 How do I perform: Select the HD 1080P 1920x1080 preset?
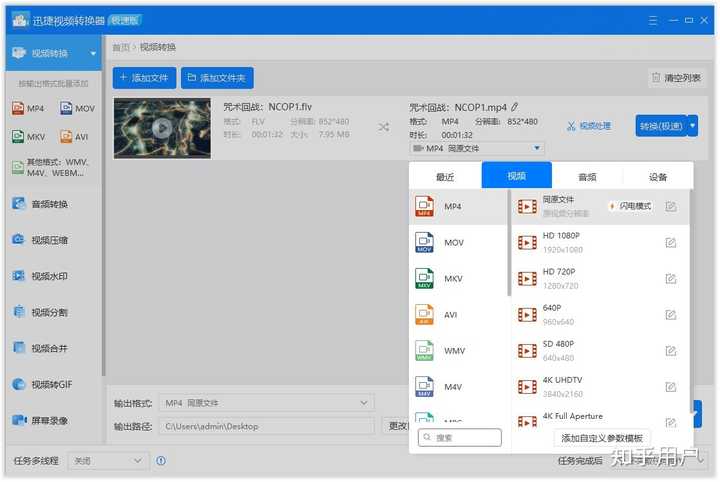pos(600,243)
